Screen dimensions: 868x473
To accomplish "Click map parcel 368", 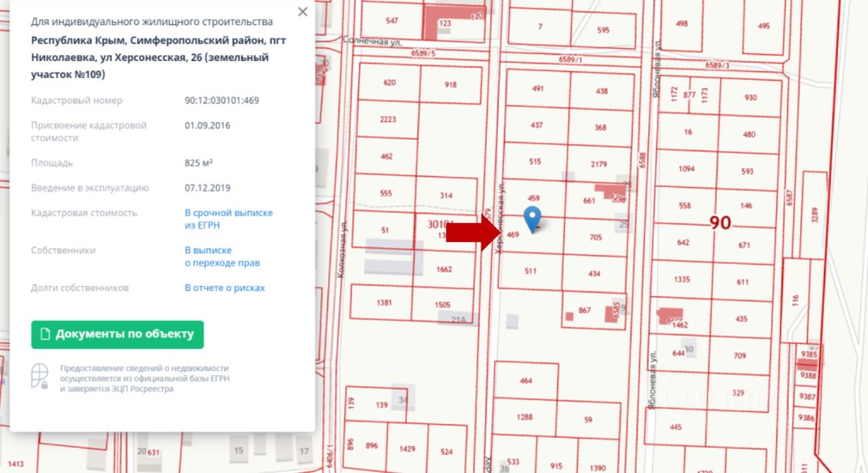I will [x=600, y=127].
